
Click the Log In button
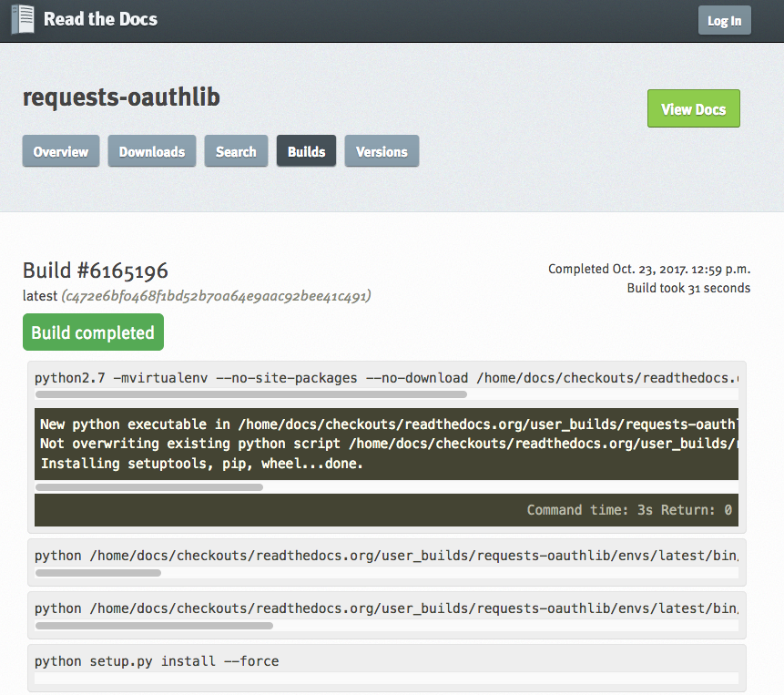725,21
